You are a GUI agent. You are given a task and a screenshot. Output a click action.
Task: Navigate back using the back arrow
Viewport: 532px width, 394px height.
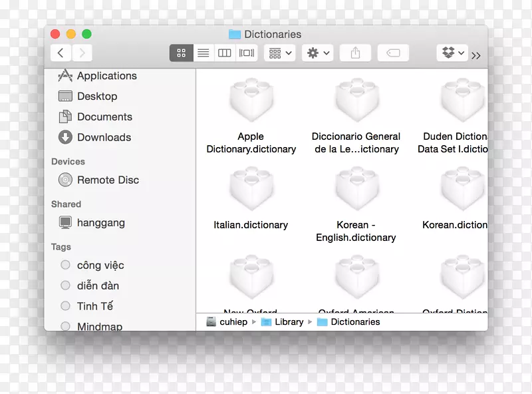[60, 53]
